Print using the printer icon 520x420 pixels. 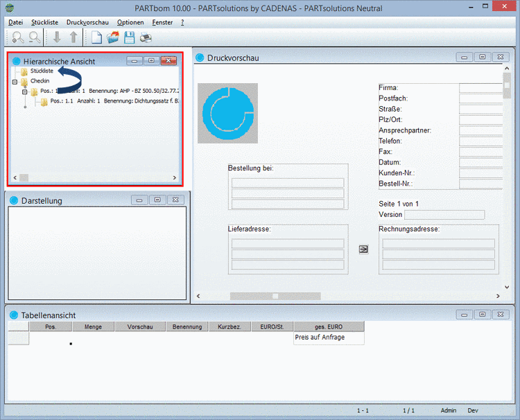tap(146, 37)
